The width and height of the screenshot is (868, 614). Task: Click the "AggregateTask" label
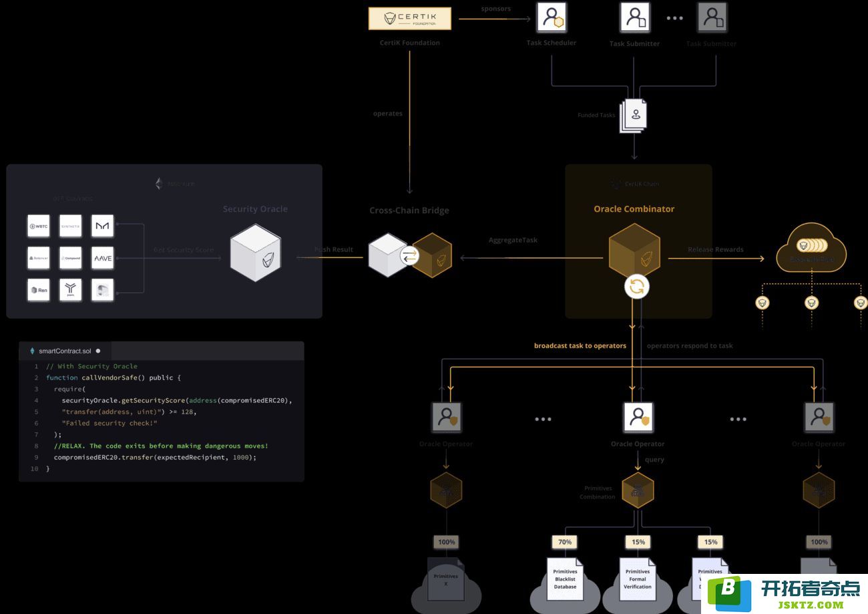point(513,241)
